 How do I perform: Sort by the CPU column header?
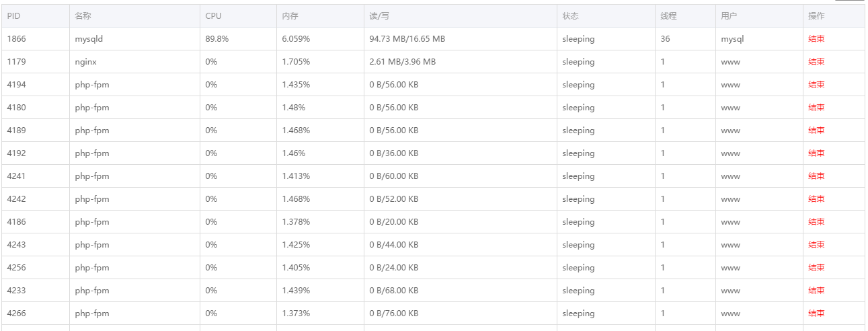click(213, 16)
